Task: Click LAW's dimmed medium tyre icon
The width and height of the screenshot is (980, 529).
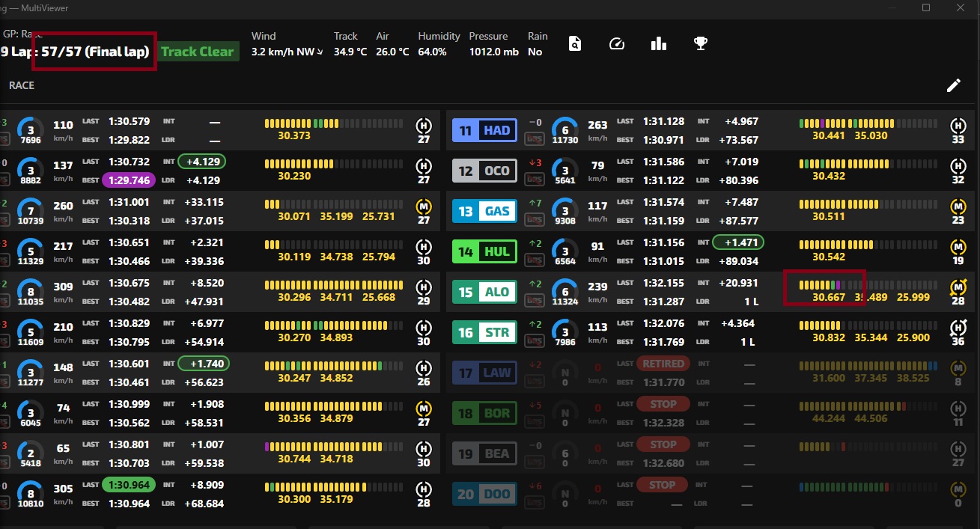Action: coord(958,368)
